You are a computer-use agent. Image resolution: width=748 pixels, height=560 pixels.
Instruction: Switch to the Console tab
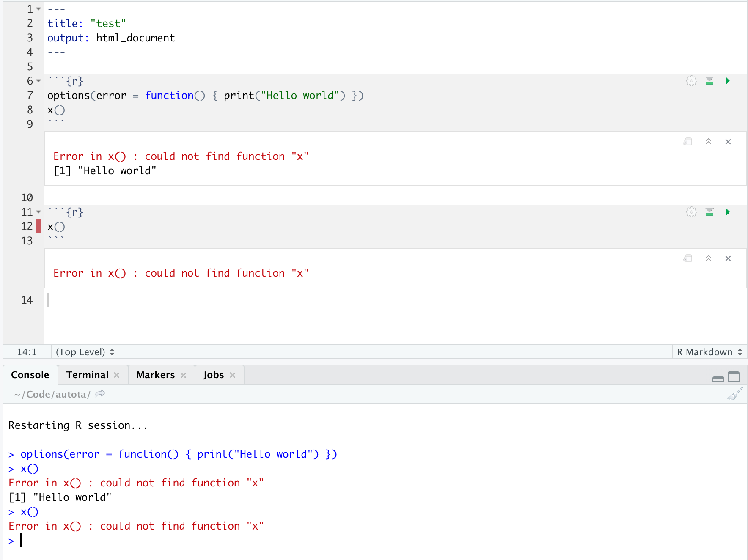(x=30, y=375)
